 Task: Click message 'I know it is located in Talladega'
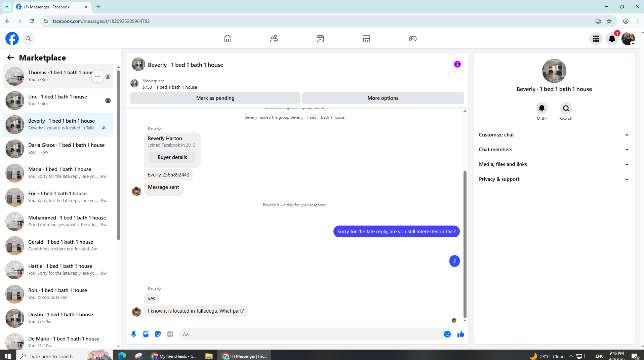point(196,311)
